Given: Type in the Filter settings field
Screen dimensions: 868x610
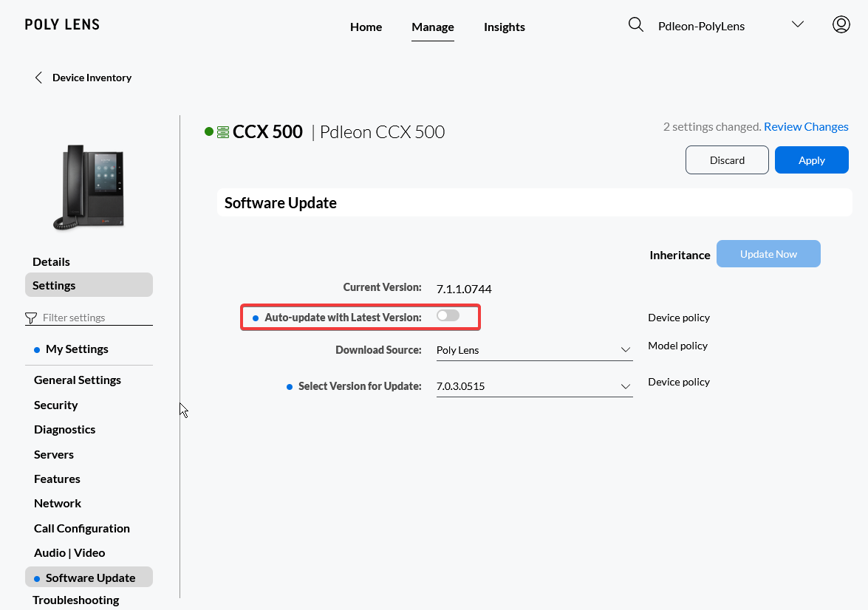Looking at the screenshot, I should coord(96,318).
